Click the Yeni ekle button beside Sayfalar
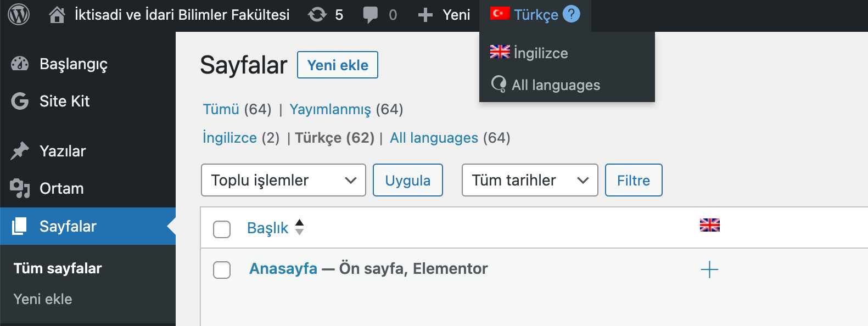This screenshot has height=326, width=868. pyautogui.click(x=338, y=65)
